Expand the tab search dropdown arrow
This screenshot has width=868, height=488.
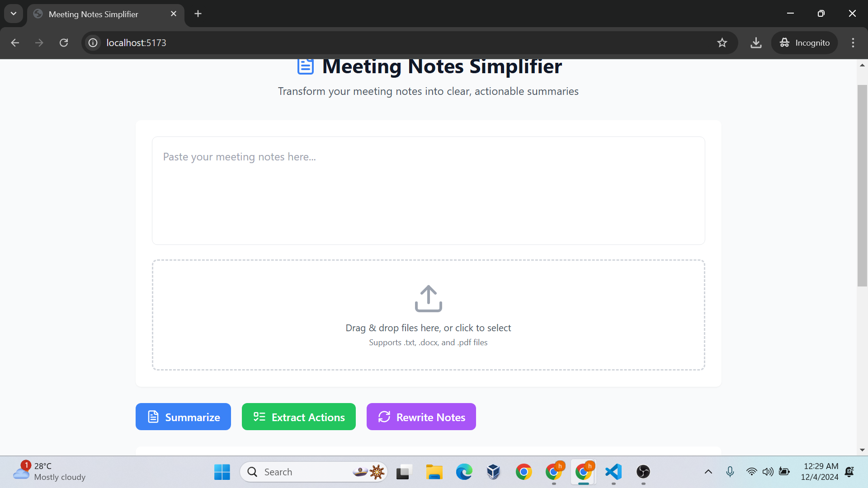pos(14,14)
